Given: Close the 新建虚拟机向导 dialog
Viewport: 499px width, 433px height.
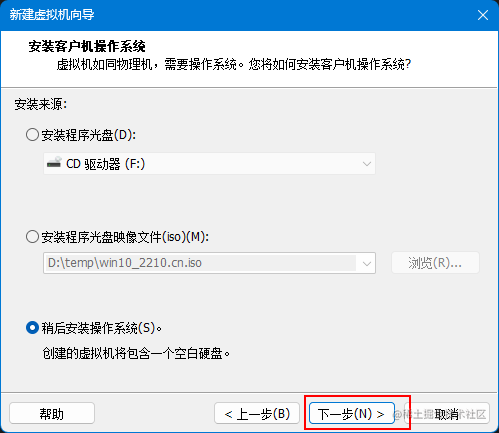Looking at the screenshot, I should pyautogui.click(x=482, y=15).
